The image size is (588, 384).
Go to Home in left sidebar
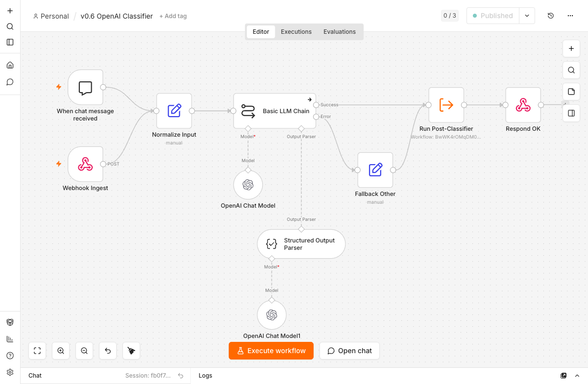pyautogui.click(x=10, y=65)
